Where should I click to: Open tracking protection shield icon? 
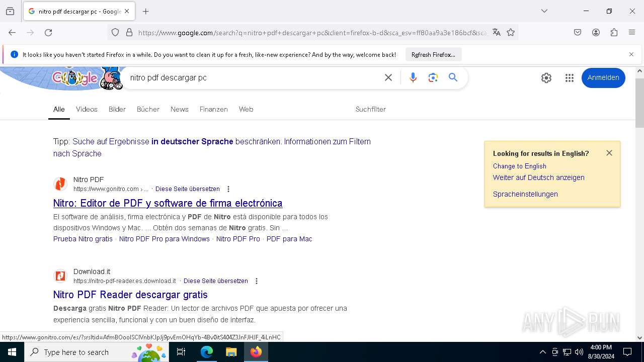[x=115, y=33]
